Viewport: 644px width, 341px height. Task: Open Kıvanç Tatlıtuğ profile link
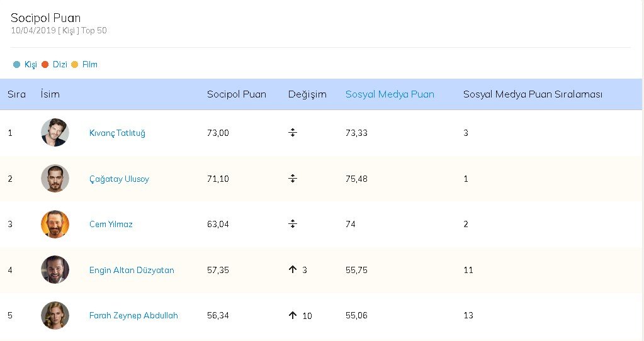[x=117, y=133]
